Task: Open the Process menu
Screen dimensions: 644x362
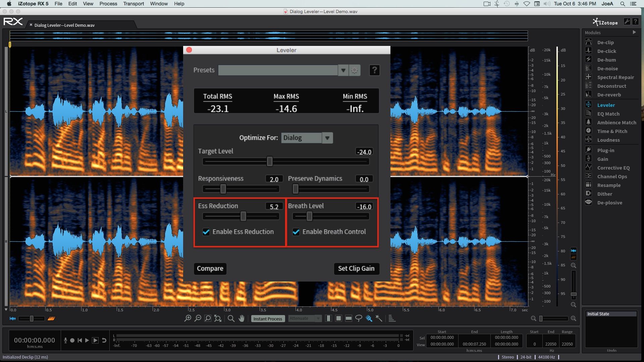Action: (108, 4)
